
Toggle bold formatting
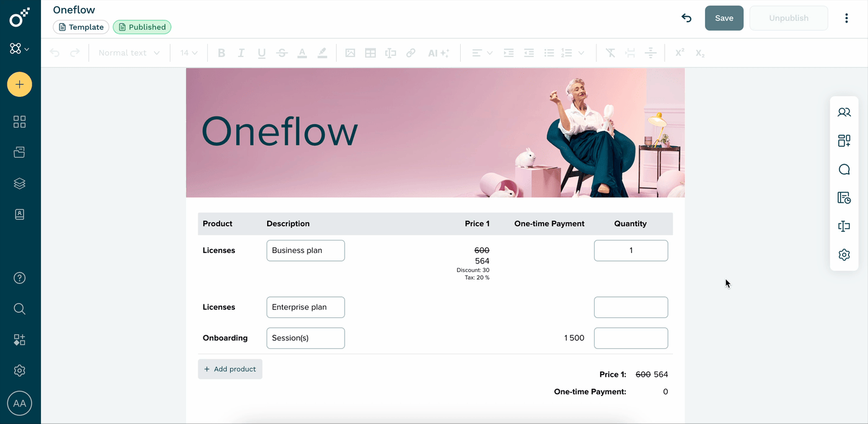tap(221, 53)
